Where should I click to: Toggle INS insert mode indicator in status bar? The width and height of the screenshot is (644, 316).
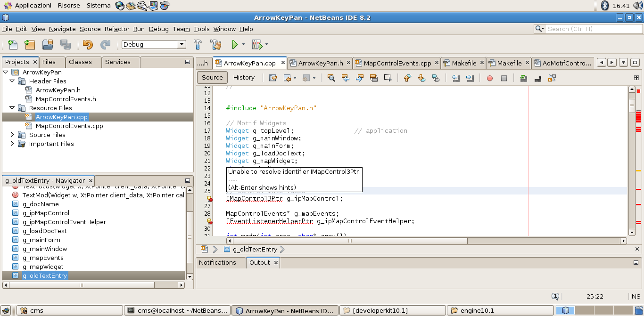tap(635, 296)
